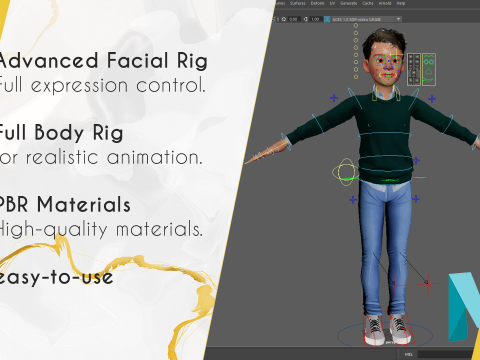Open the Deform menu
480x360 pixels.
[317, 3]
